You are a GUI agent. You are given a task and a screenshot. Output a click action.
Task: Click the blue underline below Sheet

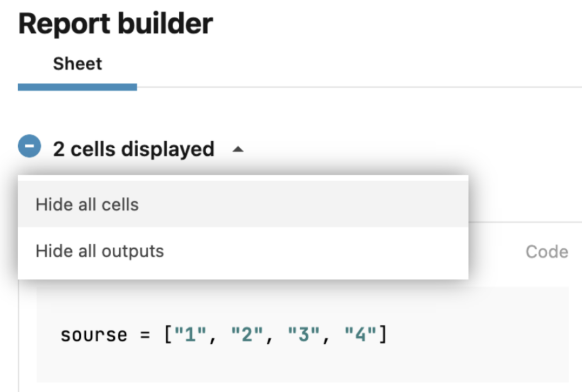pos(77,87)
